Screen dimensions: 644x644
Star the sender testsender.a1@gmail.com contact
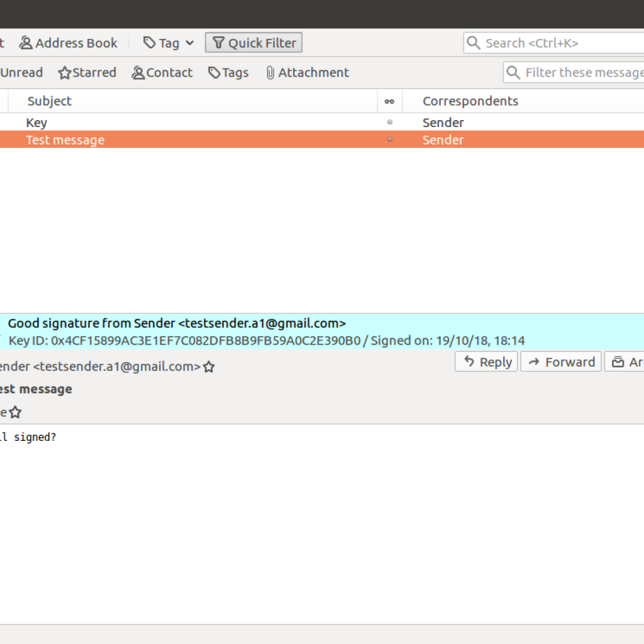[x=209, y=367]
